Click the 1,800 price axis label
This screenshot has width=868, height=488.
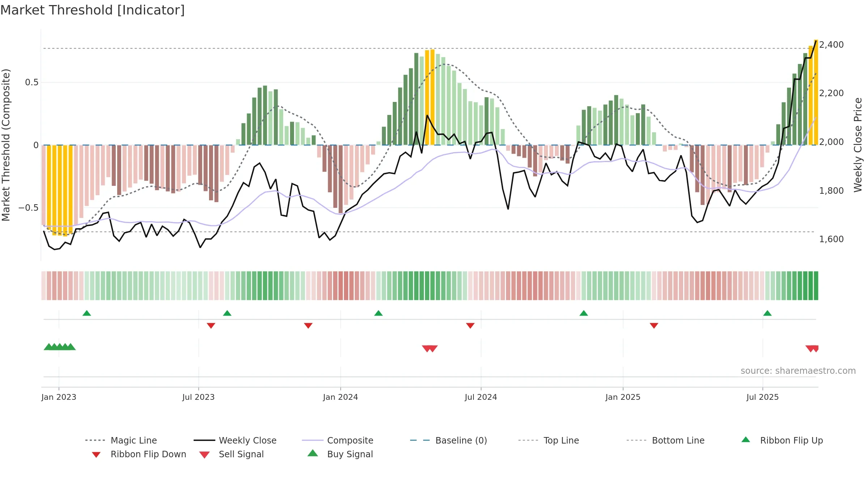831,191
